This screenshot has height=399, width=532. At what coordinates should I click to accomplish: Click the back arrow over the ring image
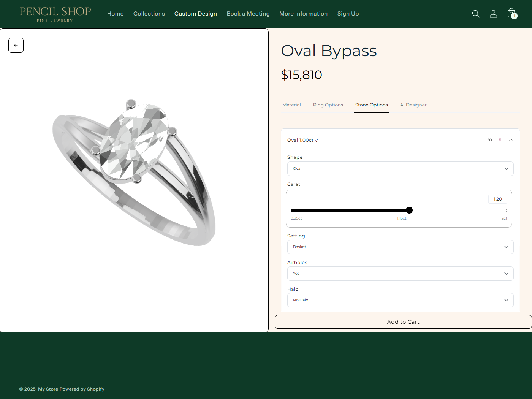16,45
